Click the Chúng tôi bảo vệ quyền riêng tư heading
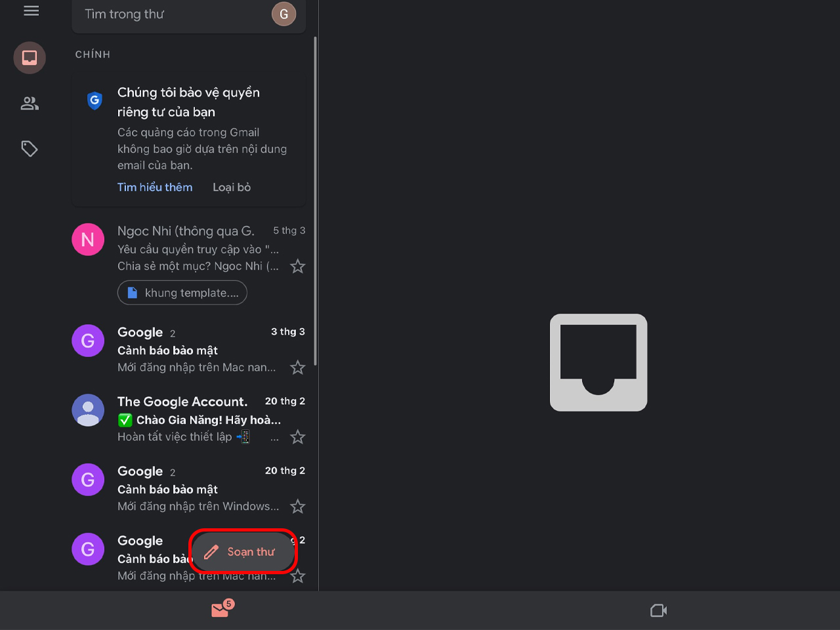Screen dimensions: 840x630 (188, 102)
